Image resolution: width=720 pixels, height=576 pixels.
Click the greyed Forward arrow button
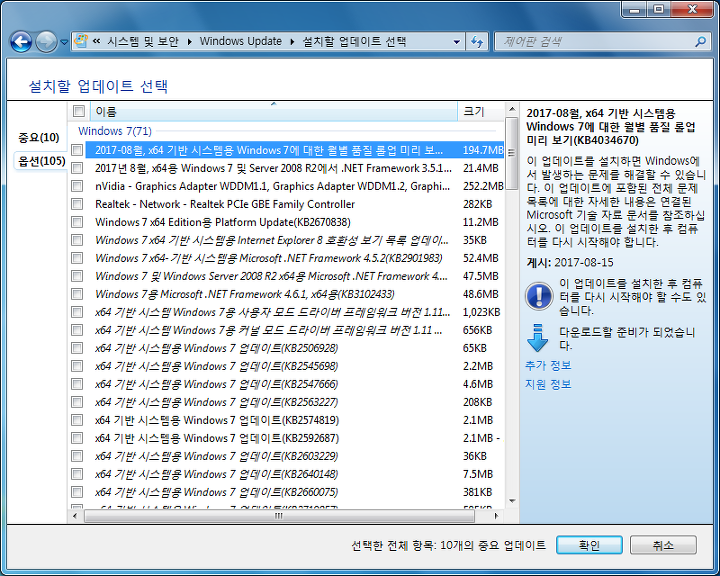46,42
